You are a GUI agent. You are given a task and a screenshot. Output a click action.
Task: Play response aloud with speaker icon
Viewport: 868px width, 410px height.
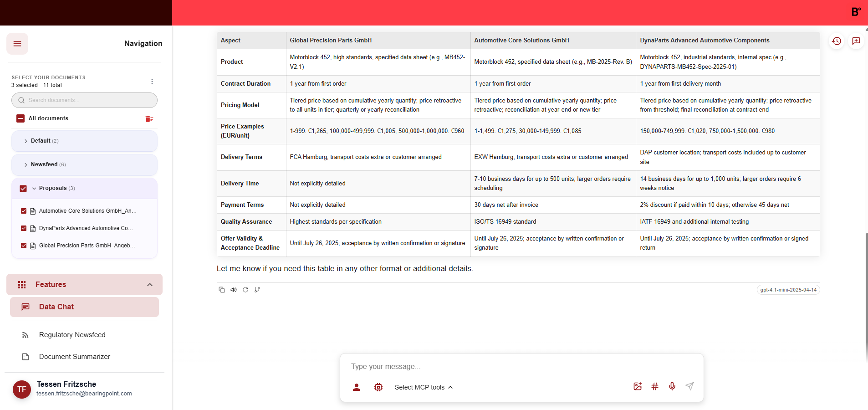(x=234, y=290)
